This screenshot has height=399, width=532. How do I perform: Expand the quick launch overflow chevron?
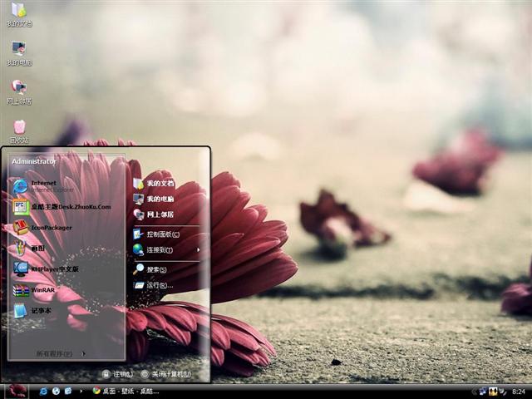tap(80, 391)
